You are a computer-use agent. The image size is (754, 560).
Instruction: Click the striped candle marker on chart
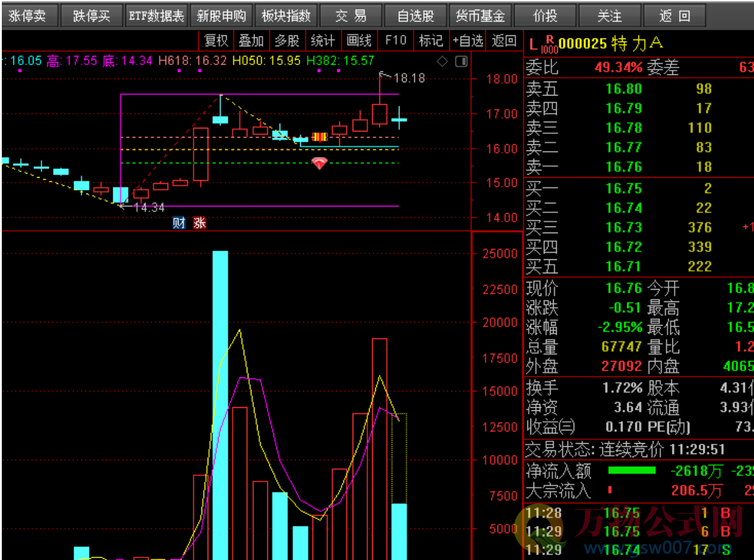pos(320,137)
